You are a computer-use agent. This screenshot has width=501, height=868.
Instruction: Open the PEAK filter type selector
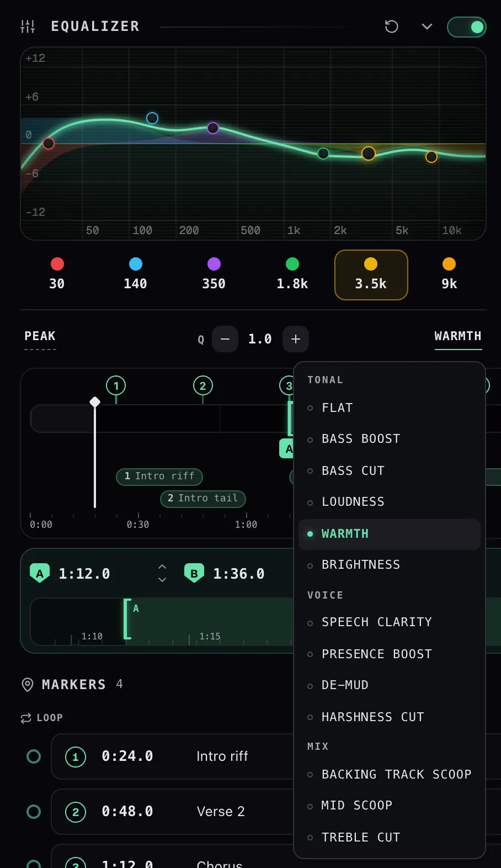(40, 337)
